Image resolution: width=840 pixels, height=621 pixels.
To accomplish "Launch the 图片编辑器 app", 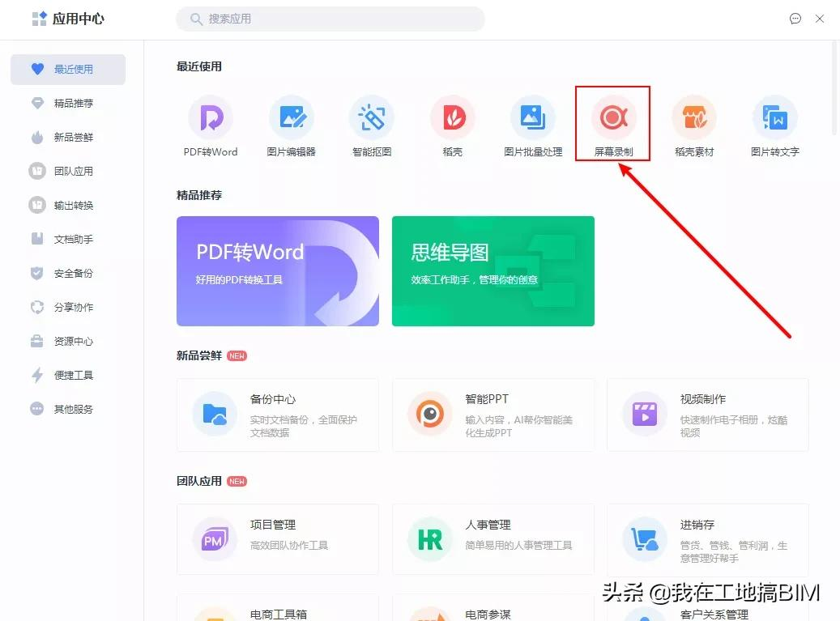I will (292, 117).
